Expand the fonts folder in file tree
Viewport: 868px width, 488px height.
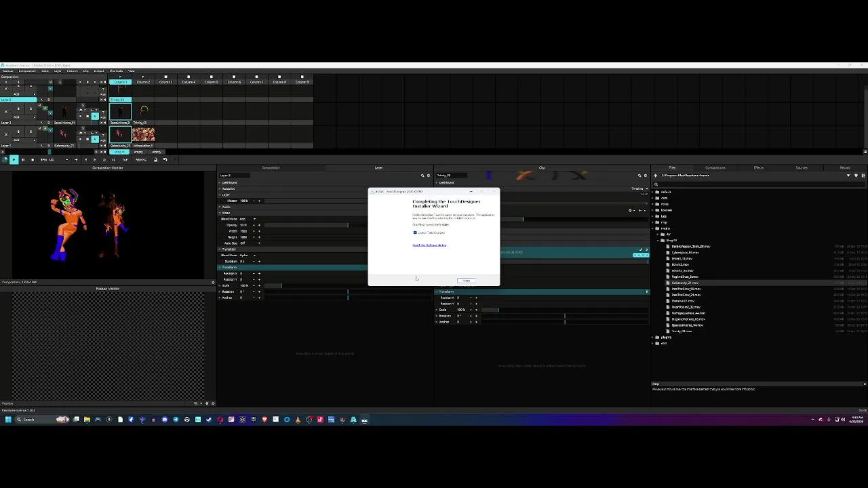652,204
